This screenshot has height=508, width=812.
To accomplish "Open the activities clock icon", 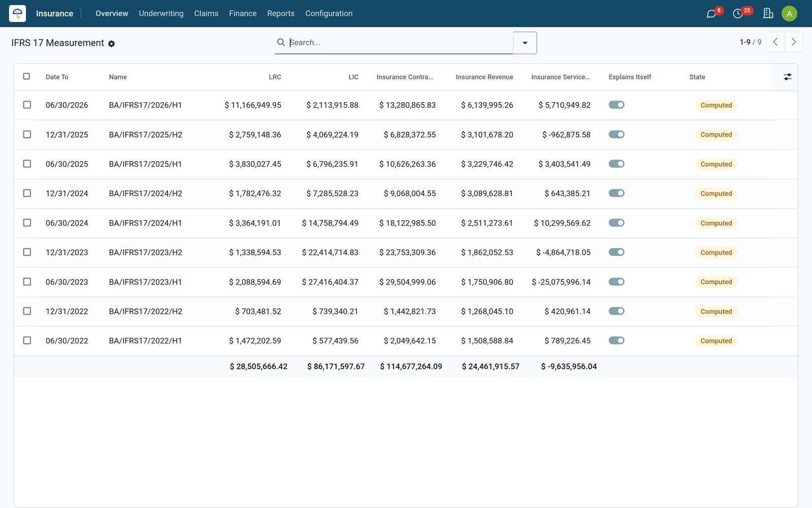I will 738,14.
